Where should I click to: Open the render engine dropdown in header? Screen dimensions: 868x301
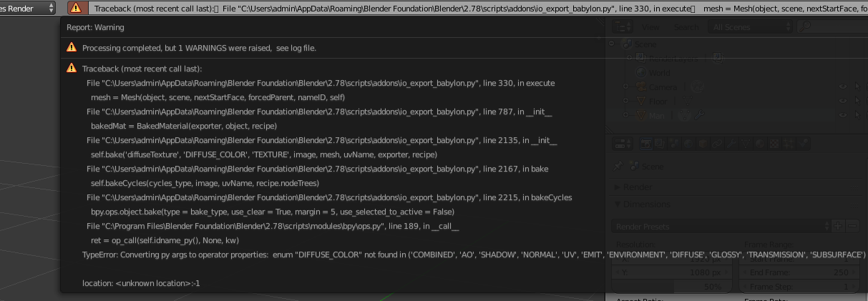pos(28,8)
